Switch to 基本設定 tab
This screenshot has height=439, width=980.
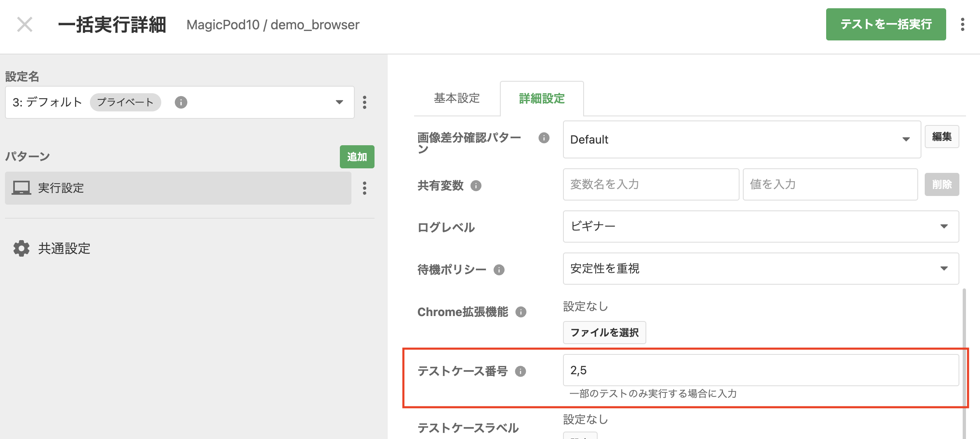tap(457, 98)
